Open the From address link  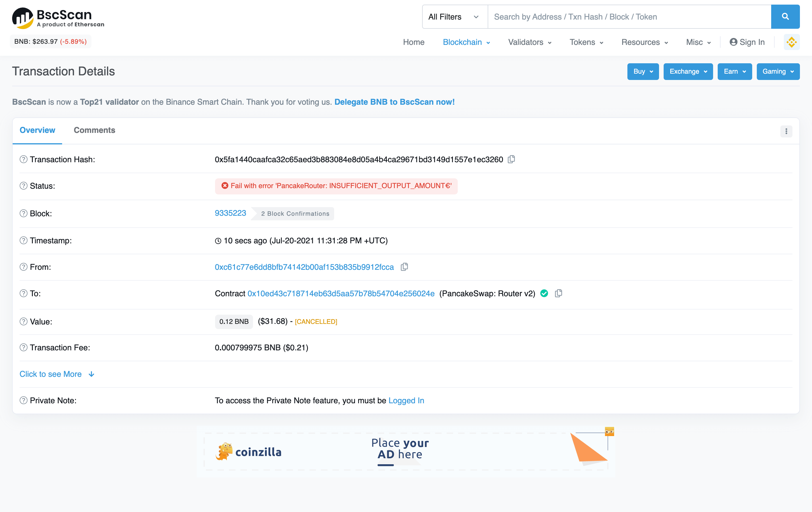coord(304,267)
